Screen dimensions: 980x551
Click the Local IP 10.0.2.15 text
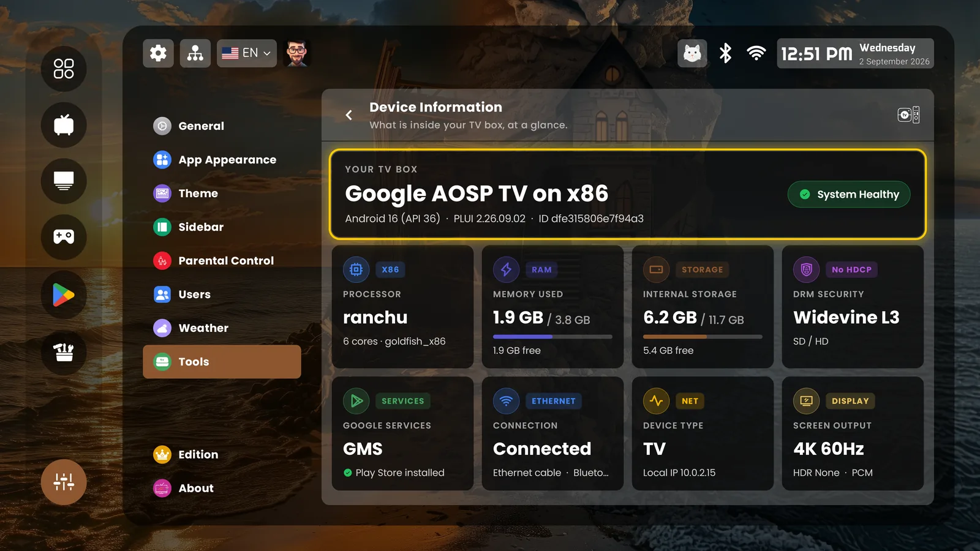[679, 473]
